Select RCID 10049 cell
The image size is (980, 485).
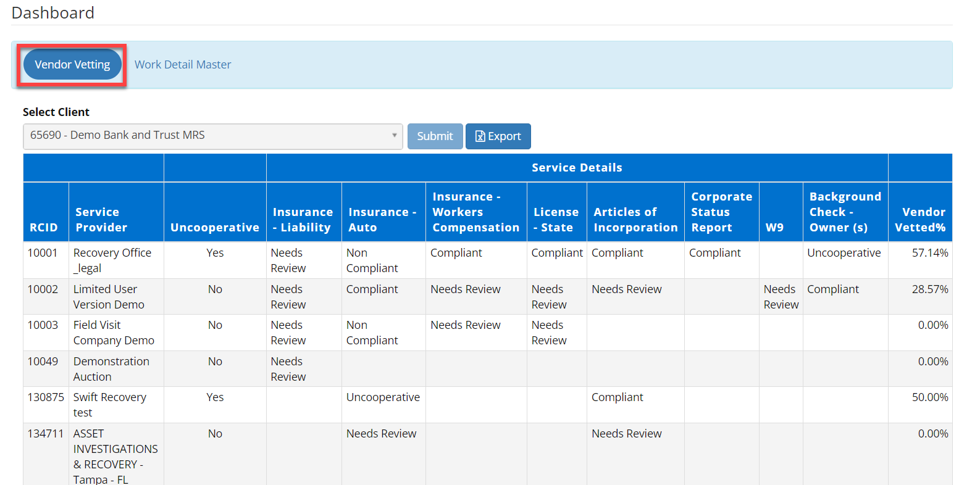tap(46, 369)
